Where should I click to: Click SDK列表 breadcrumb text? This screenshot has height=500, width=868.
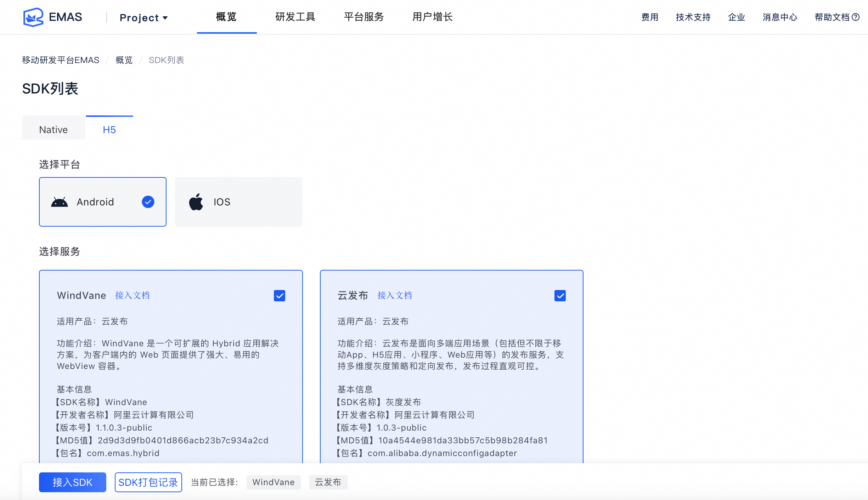click(x=166, y=60)
